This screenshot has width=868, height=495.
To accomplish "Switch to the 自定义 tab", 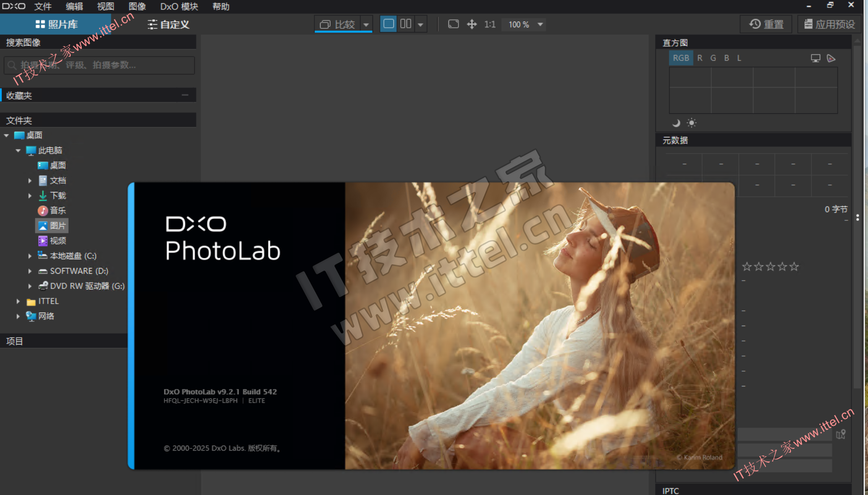I will coord(168,24).
